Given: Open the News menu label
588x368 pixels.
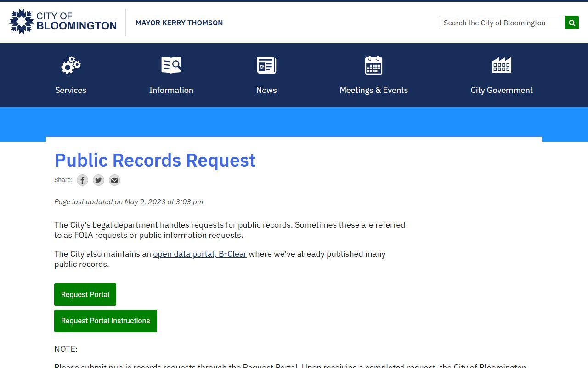Looking at the screenshot, I should [266, 90].
